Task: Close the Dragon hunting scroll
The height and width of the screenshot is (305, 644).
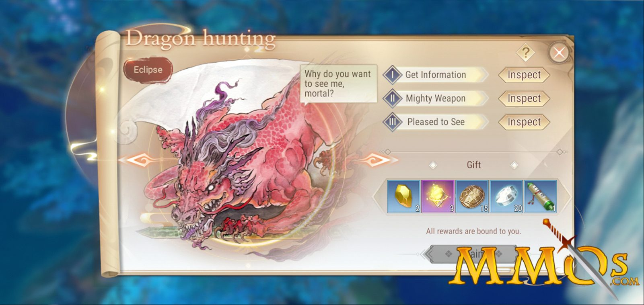Action: [559, 52]
